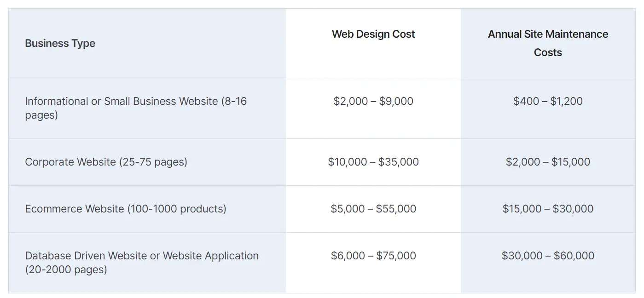Click the $6,000 – $75,000 design cost
Viewport: 644px width, 298px height.
tap(373, 256)
